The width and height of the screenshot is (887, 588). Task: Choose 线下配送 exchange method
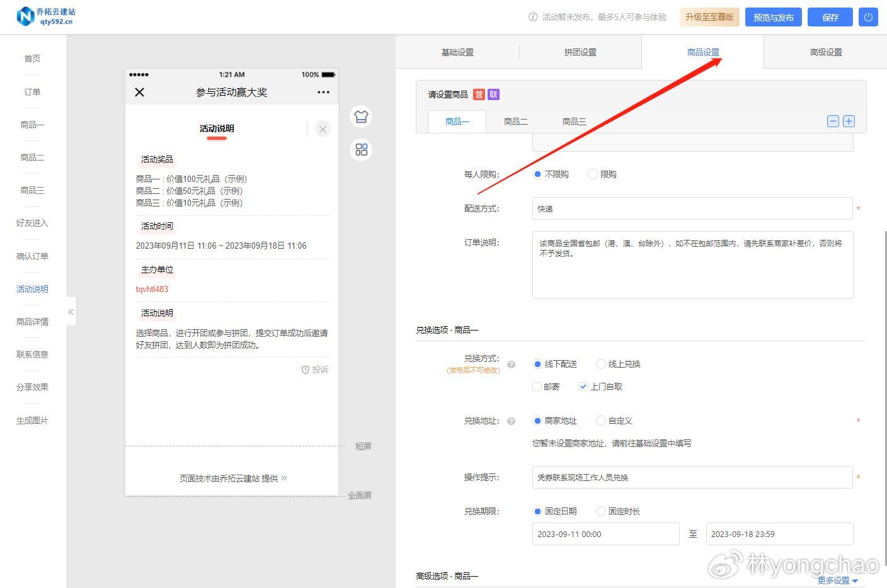[537, 364]
